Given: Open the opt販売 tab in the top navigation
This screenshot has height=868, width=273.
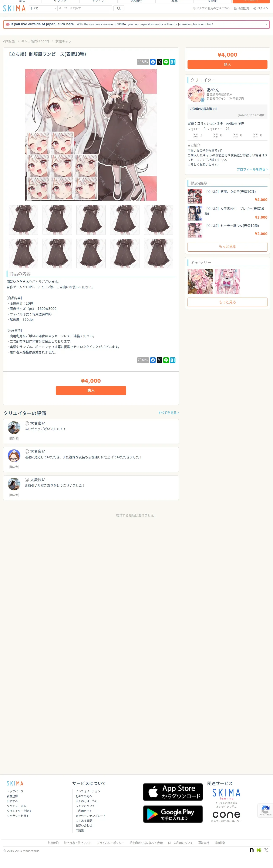Looking at the screenshot, I should tap(136, 1).
